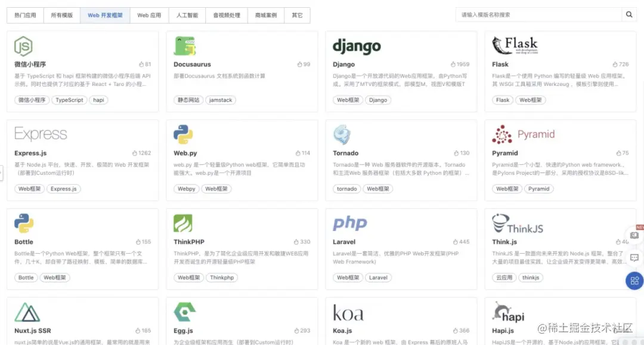Focus the template name search field

click(538, 14)
